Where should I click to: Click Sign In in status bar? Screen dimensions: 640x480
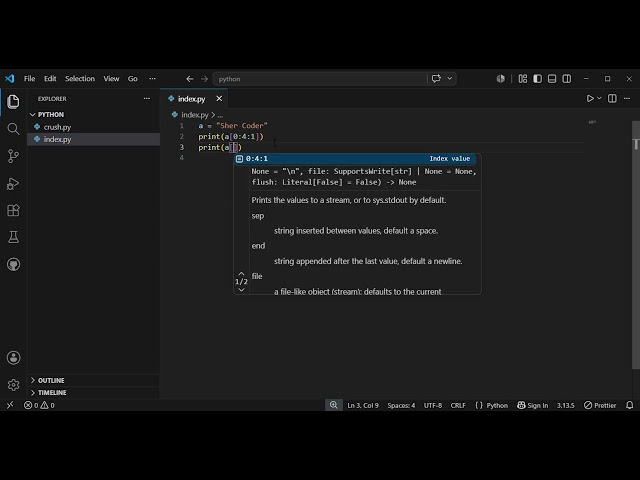(533, 405)
